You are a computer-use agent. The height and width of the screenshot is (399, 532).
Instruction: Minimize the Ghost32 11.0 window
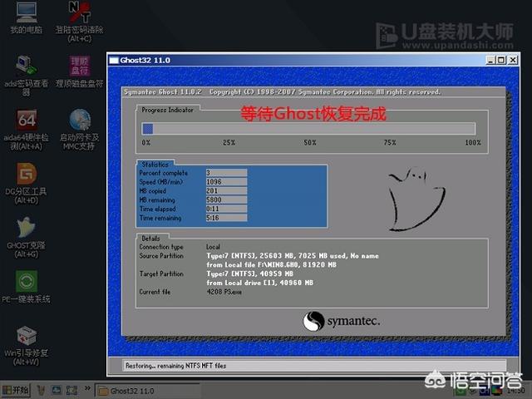tap(490, 61)
